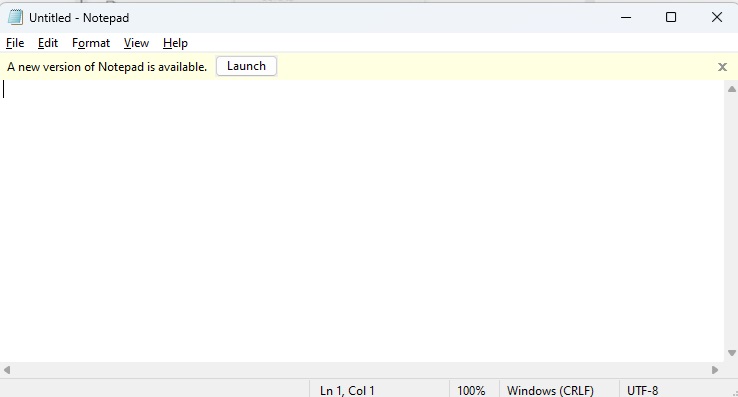Click the "100%" zoom status entry
The width and height of the screenshot is (738, 397).
[x=471, y=390]
